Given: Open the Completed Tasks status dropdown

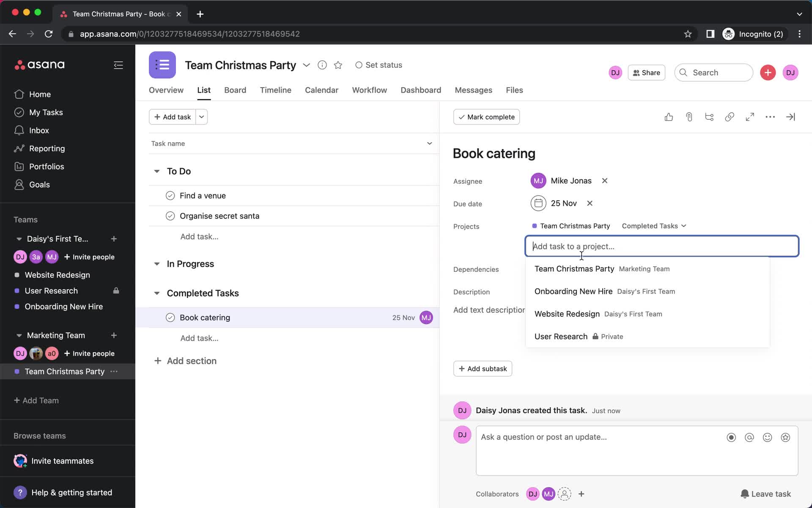Looking at the screenshot, I should [x=653, y=225].
